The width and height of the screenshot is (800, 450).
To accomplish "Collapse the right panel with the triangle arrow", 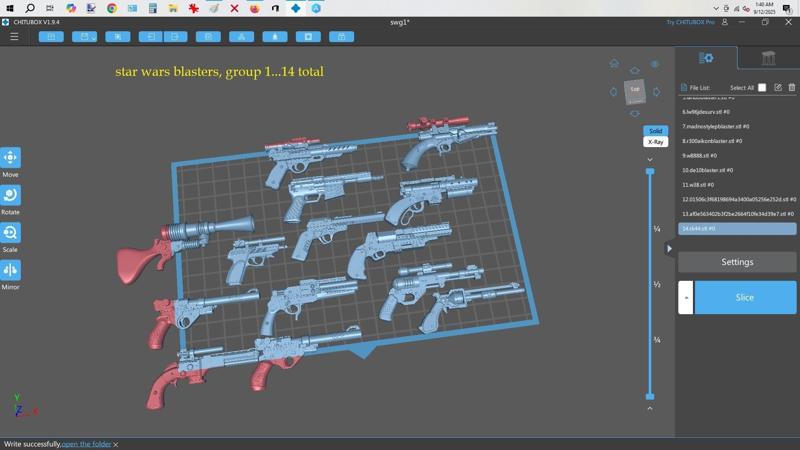I will [669, 248].
